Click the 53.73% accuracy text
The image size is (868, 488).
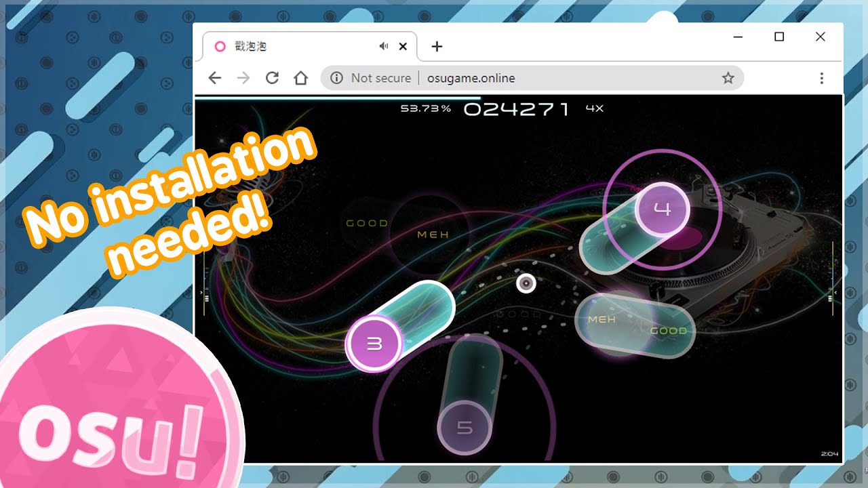point(426,108)
